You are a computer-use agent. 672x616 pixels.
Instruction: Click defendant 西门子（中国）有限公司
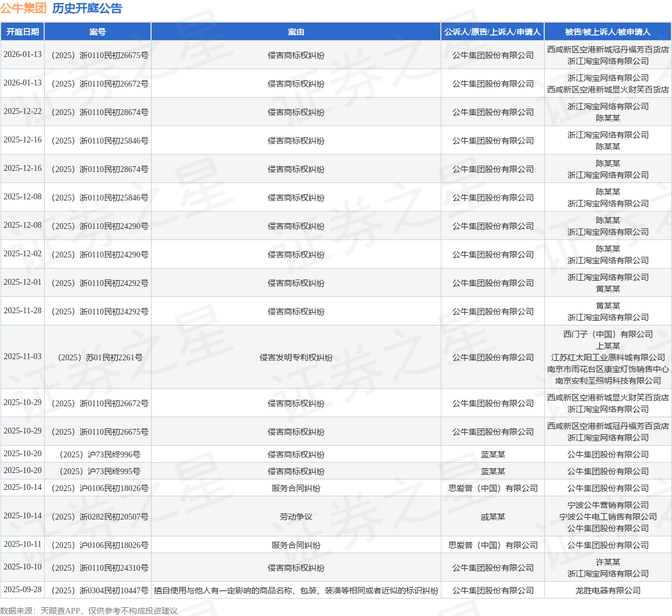coord(608,334)
